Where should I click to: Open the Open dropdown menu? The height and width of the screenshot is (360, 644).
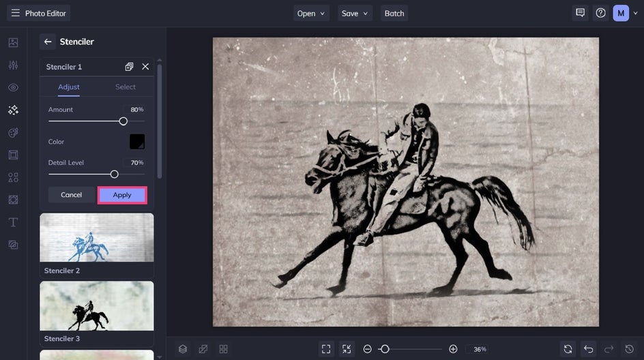click(311, 13)
